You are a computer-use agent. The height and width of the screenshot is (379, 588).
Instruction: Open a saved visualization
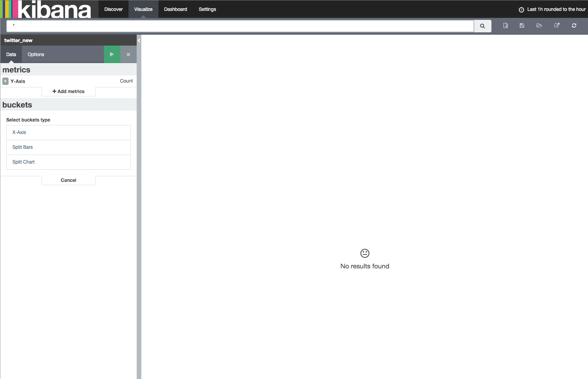point(539,25)
